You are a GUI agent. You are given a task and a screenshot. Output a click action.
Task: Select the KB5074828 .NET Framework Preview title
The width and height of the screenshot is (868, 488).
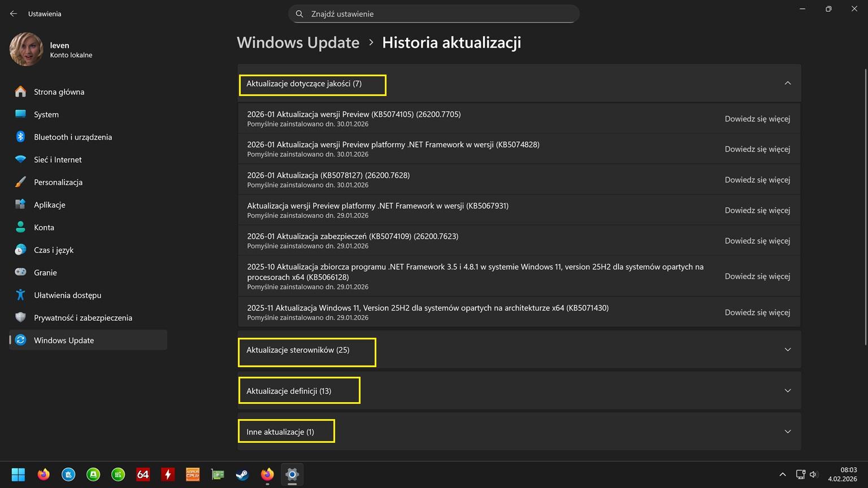pos(393,145)
